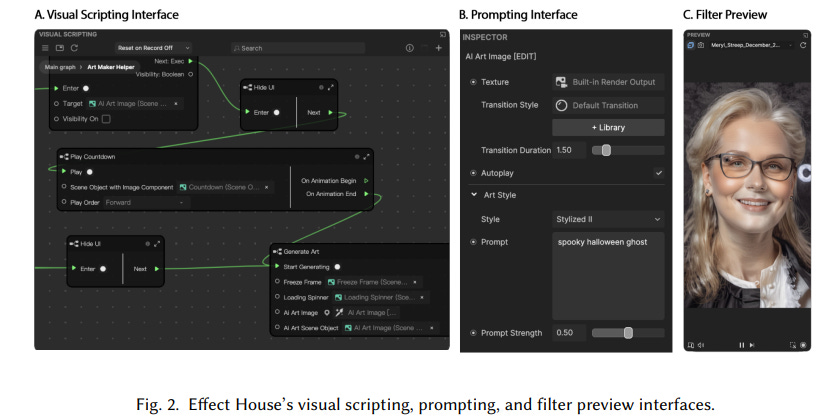Image resolution: width=835 pixels, height=420 pixels.
Task: Click the AI Art Image [EDIT] heading
Action: point(501,56)
